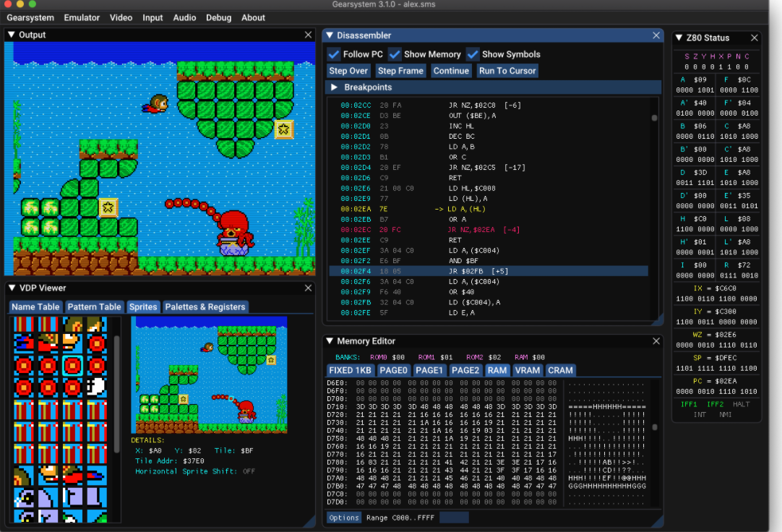
Task: Switch to the Pattern Table tab
Action: click(x=94, y=306)
